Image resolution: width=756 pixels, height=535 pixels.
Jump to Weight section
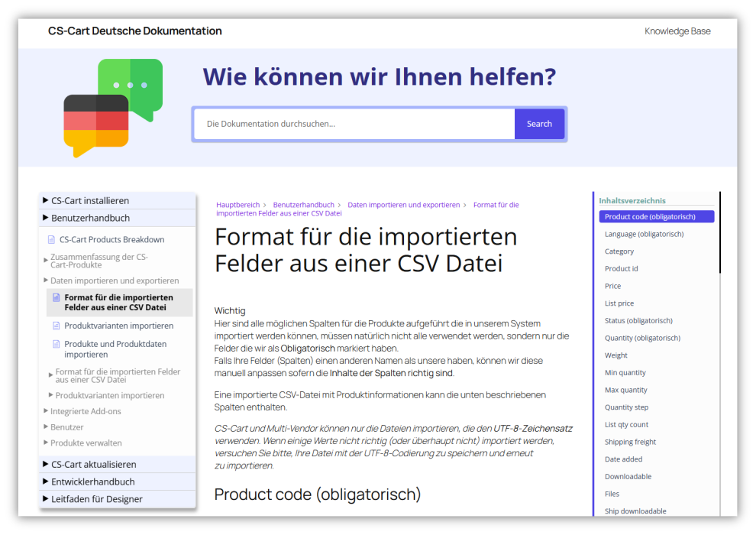(616, 355)
